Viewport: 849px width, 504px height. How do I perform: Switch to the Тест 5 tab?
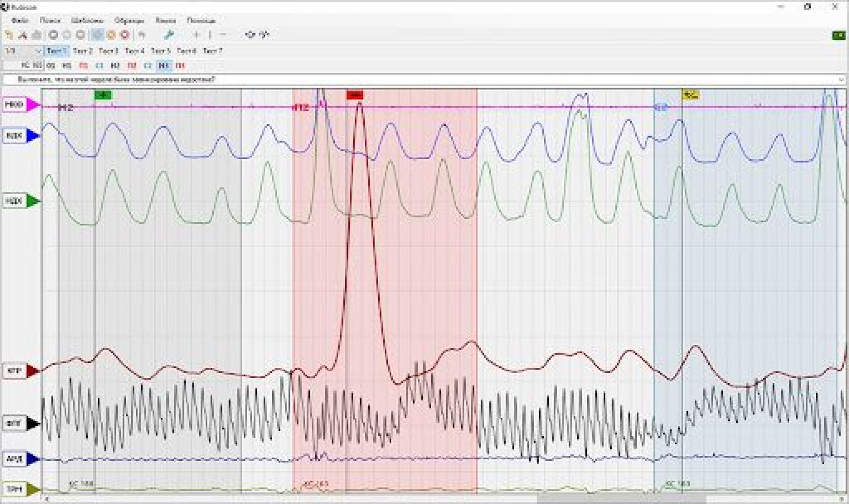160,51
